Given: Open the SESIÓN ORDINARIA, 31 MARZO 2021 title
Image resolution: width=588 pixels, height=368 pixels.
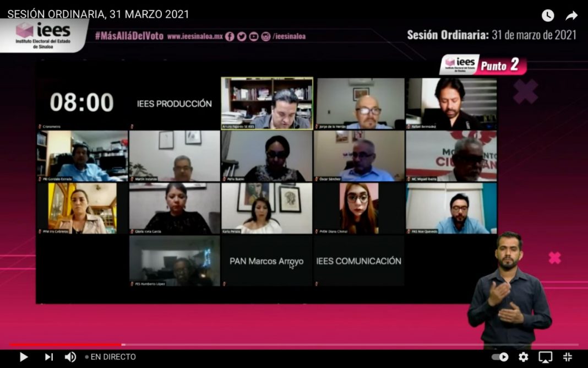Looking at the screenshot, I should tap(98, 14).
